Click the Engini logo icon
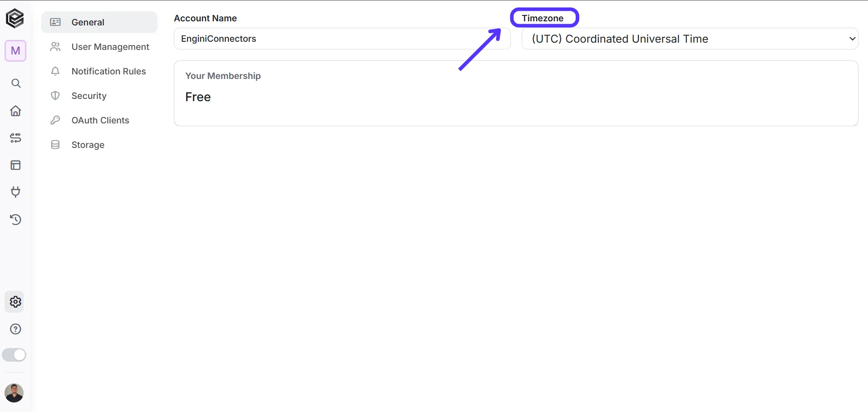This screenshot has height=412, width=868. click(15, 19)
